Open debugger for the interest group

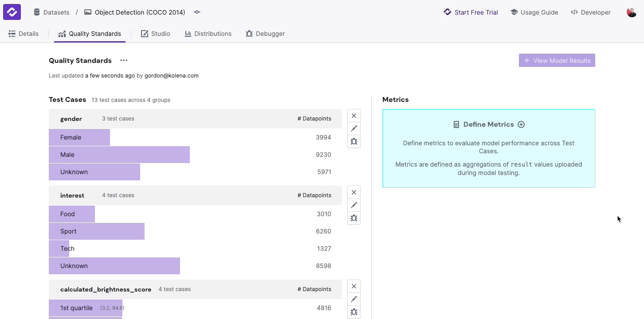pos(353,218)
